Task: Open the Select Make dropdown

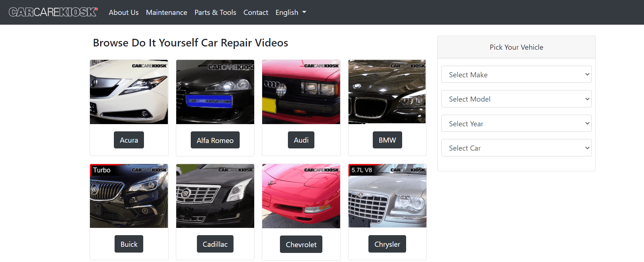Action: [x=516, y=74]
